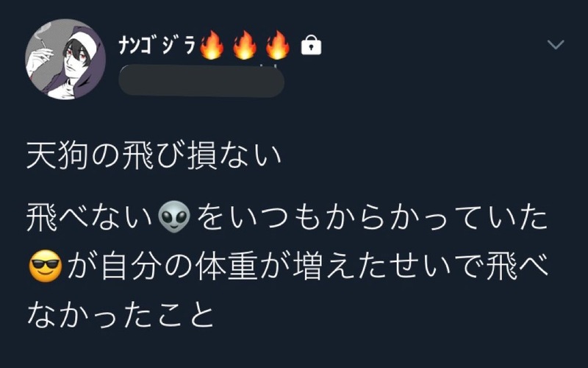
Task: Open the tweet options chevron menu
Action: coord(556,44)
